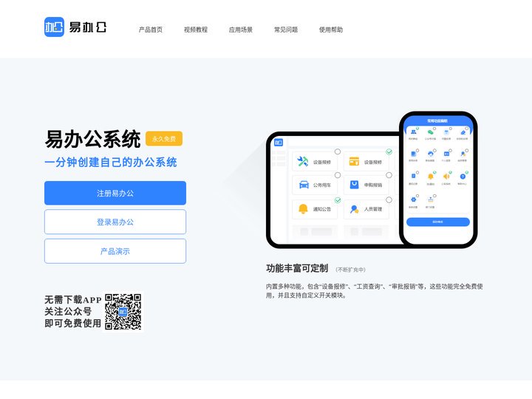Click the blue question mark icon in phone

(x=463, y=177)
